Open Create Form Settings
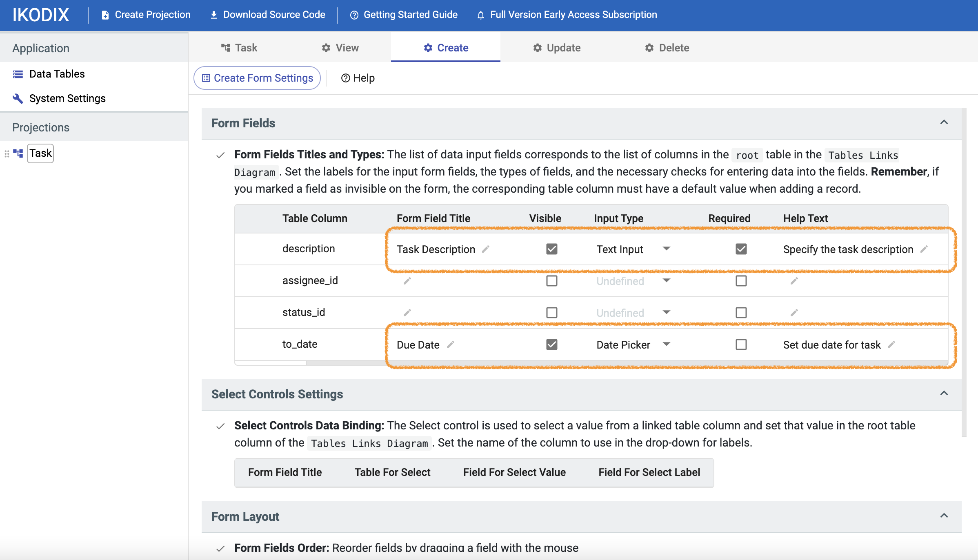978x560 pixels. [257, 78]
